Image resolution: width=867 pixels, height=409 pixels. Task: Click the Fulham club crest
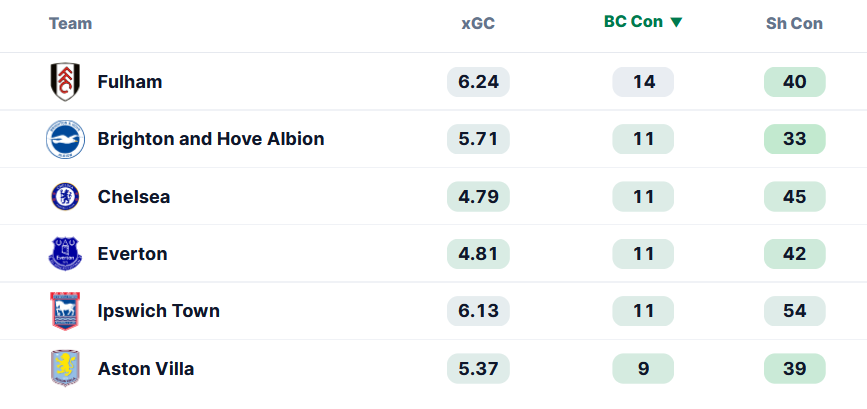[65, 82]
